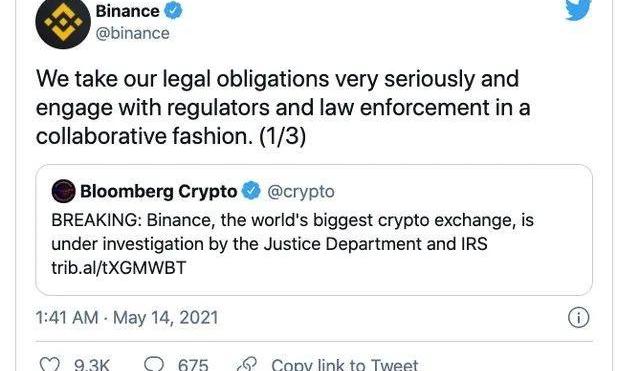The image size is (640, 371).
Task: Click the Binance logo avatar
Action: (x=63, y=23)
